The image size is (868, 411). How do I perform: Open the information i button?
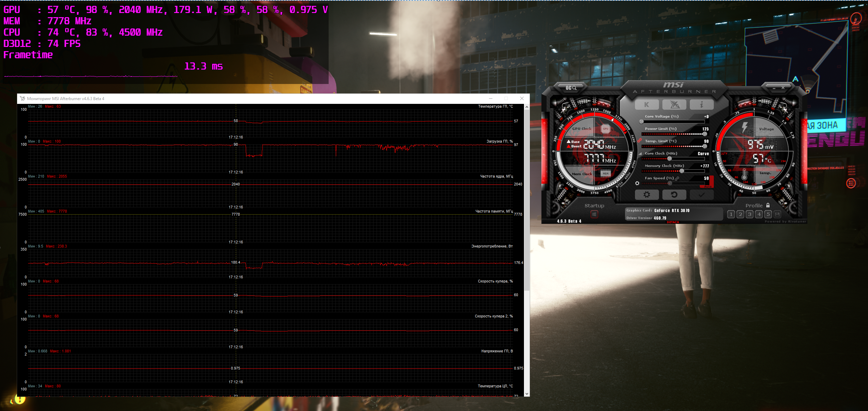[x=701, y=105]
